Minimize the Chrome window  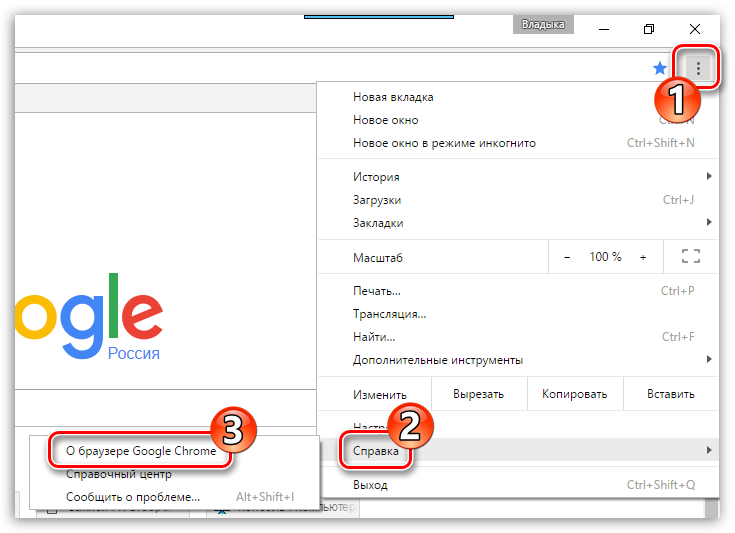604,29
